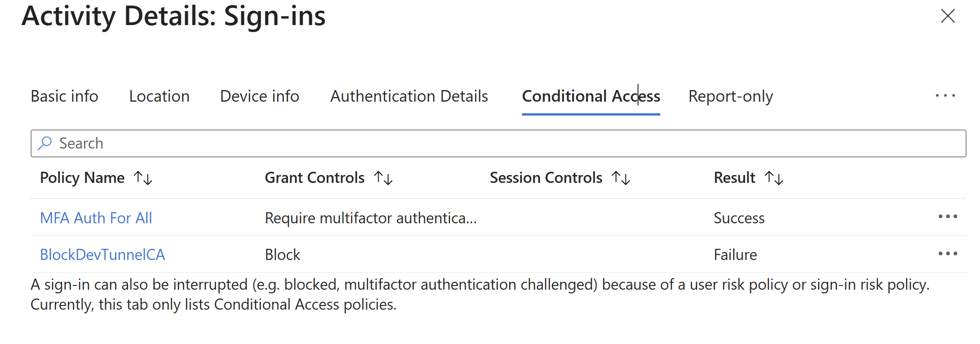Image resolution: width=980 pixels, height=344 pixels.
Task: Open more options for MFA Auth For All
Action: (x=948, y=217)
